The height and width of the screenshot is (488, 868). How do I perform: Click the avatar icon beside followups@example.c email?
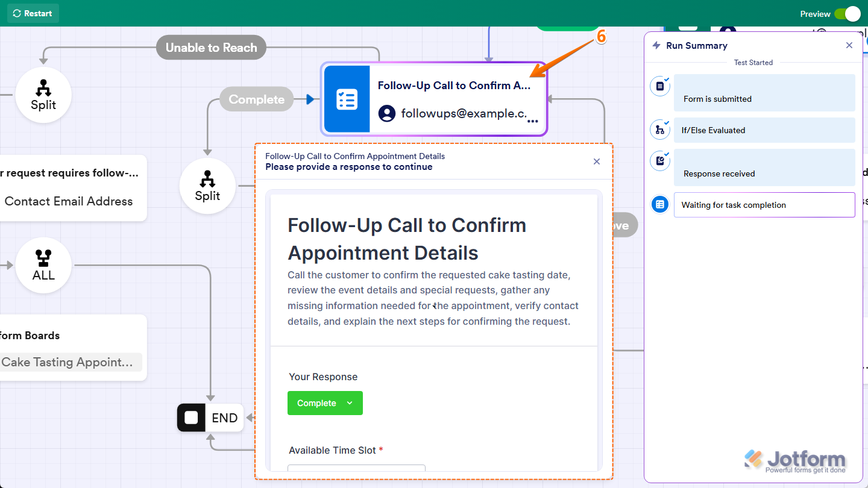pos(386,113)
